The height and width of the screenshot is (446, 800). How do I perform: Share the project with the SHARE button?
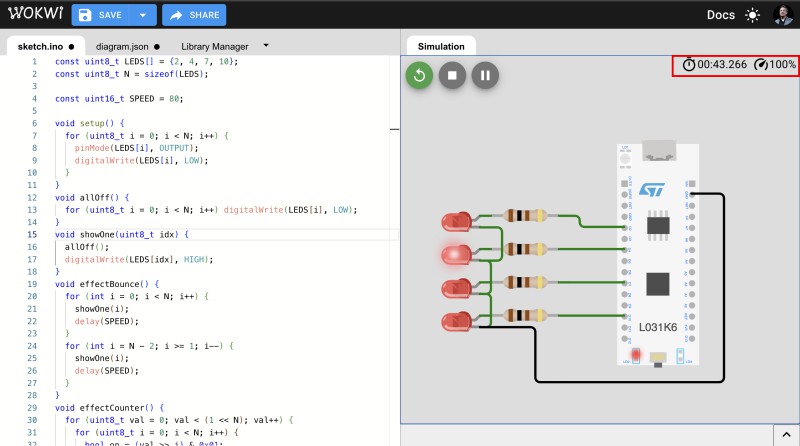(194, 15)
